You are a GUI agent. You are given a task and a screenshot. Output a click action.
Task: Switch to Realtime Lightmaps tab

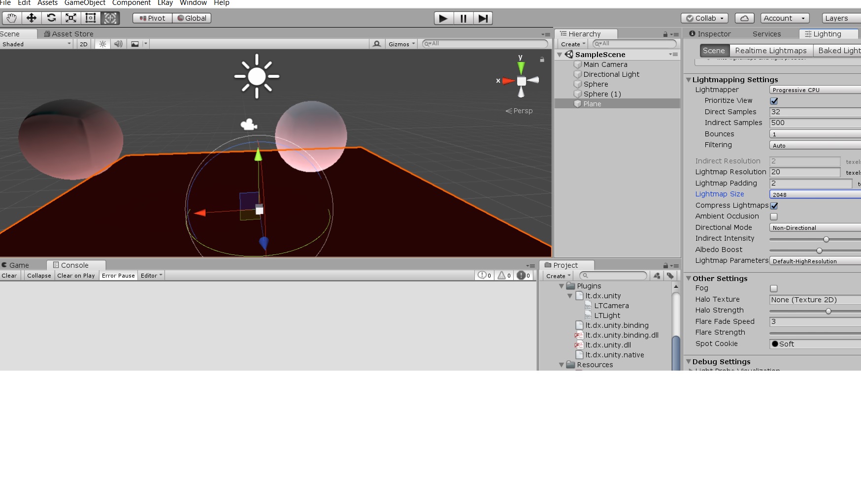770,51
